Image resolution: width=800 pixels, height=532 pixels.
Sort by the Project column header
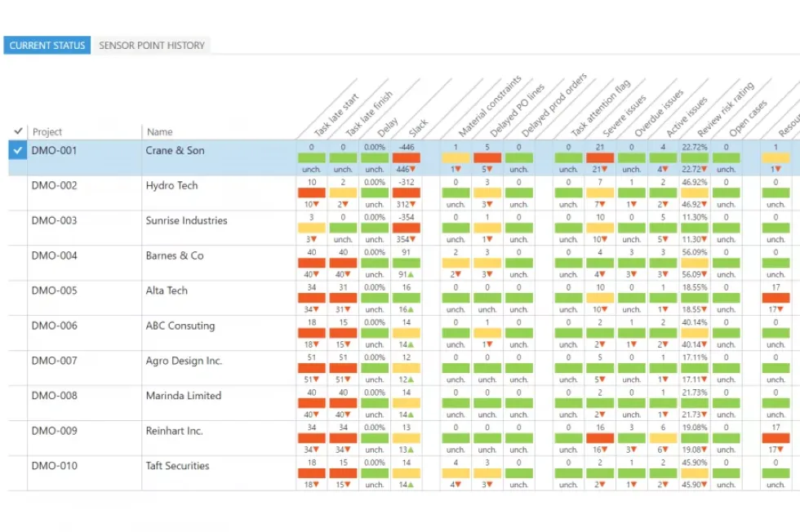click(x=47, y=131)
